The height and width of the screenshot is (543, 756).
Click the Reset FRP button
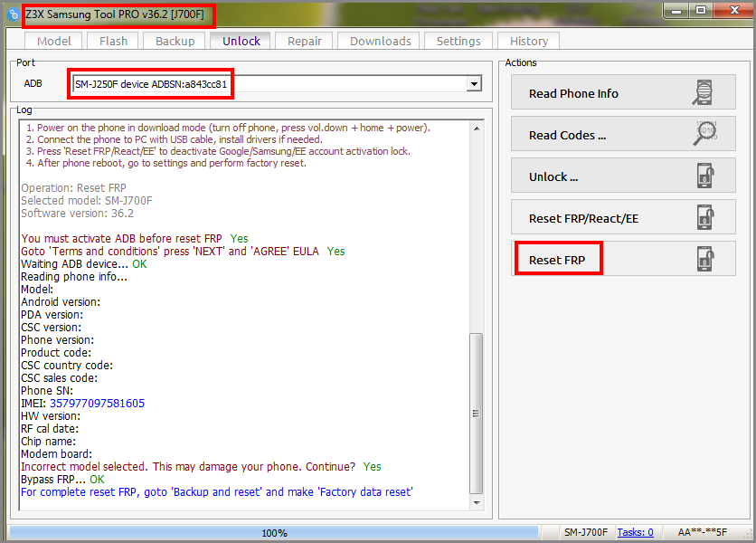(x=623, y=258)
